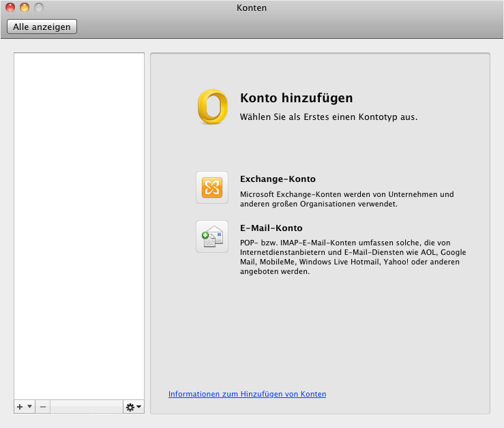Click the Alle anzeigen button
This screenshot has width=504, height=428.
42,27
